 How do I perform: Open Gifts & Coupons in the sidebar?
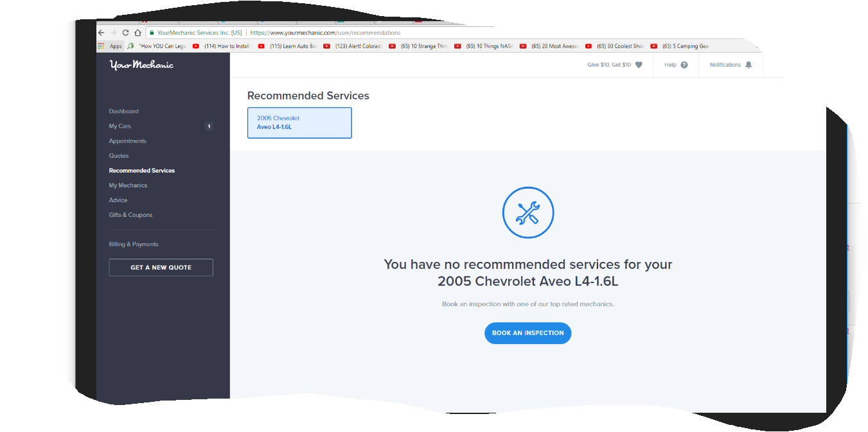tap(130, 215)
